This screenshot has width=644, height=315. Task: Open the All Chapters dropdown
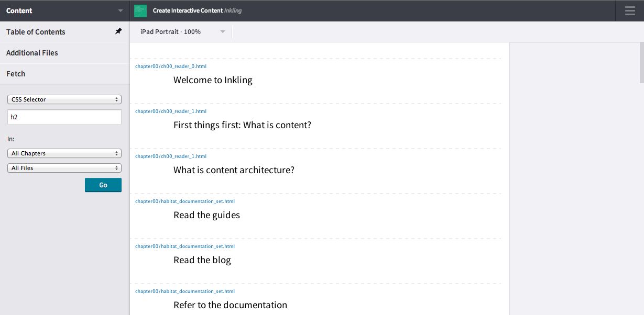[64, 153]
